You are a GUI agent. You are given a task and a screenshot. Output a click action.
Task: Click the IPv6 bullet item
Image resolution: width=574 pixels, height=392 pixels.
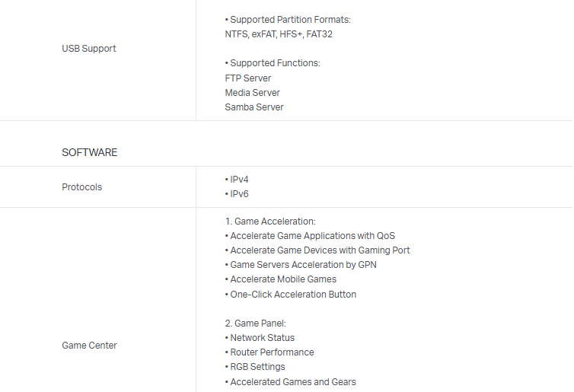pos(238,194)
